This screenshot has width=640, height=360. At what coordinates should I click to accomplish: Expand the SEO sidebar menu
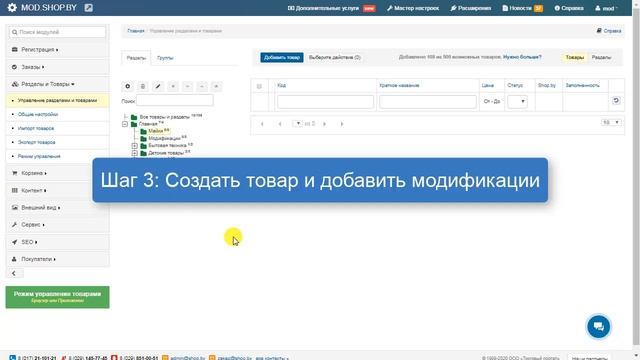(58, 242)
